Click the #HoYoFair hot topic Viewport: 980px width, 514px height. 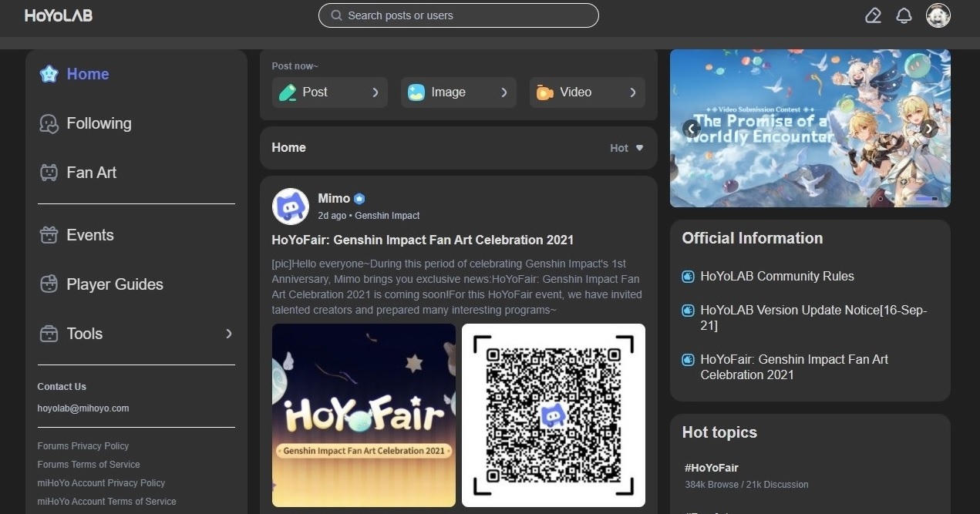pyautogui.click(x=711, y=467)
